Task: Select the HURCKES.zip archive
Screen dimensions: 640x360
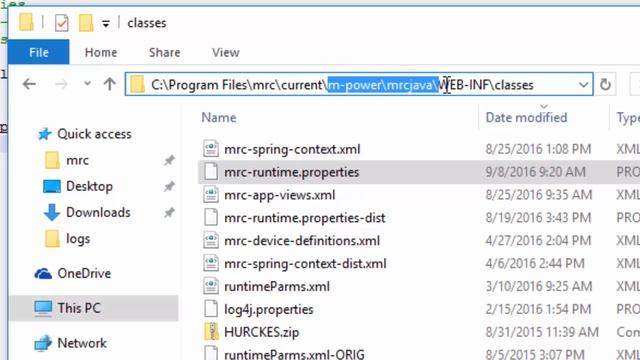Action: point(261,332)
